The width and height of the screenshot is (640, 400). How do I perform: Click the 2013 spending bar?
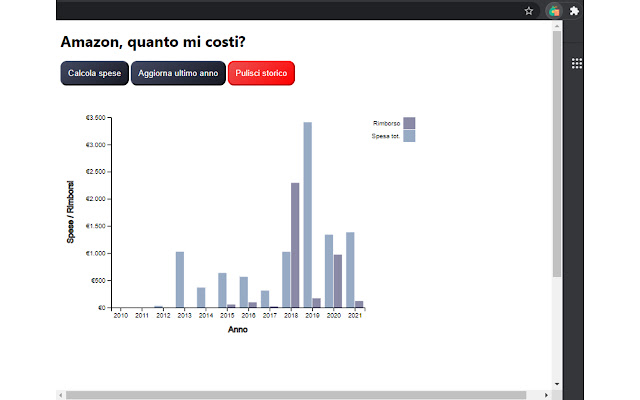coord(180,280)
